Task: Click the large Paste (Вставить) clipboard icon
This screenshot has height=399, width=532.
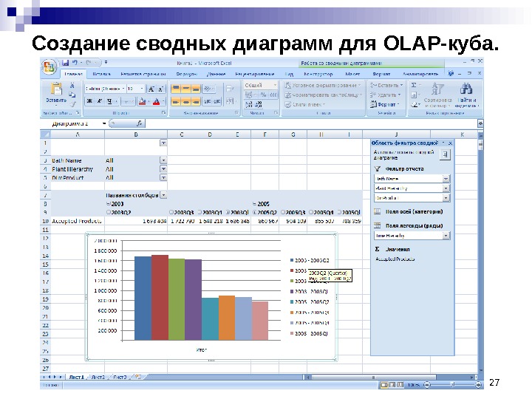Action: [x=56, y=89]
